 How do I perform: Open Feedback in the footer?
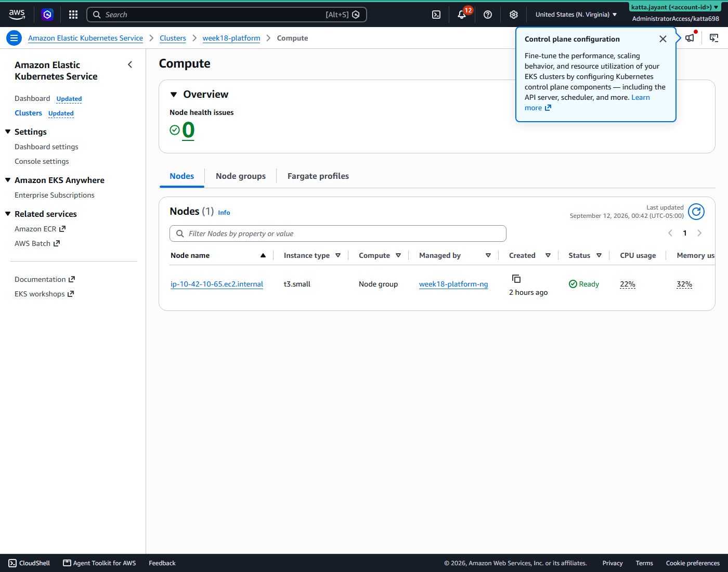162,563
